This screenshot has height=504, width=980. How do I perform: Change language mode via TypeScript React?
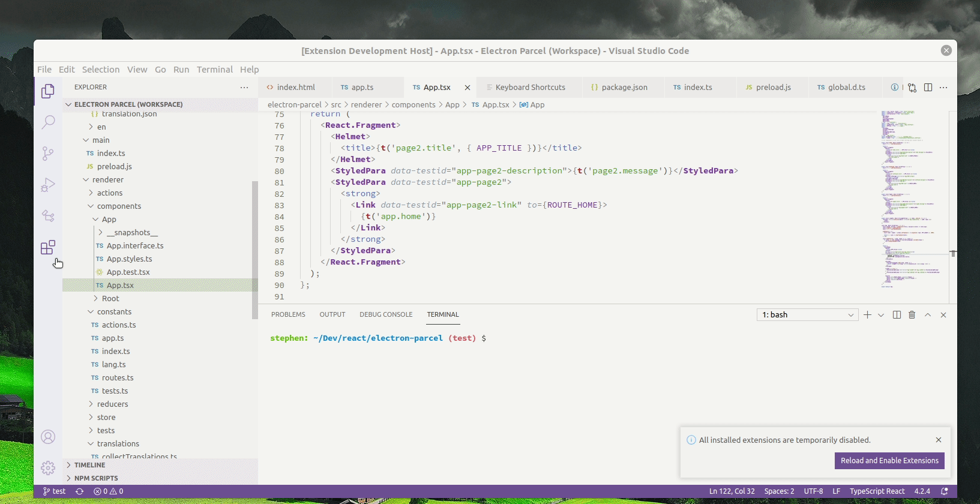[877, 491]
